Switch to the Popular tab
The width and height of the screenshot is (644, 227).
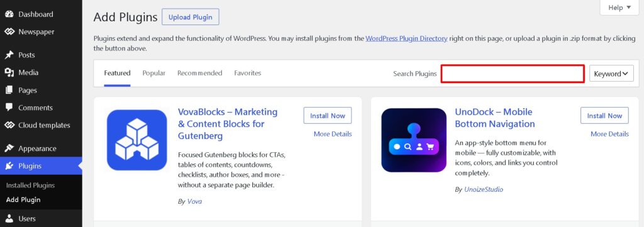(154, 73)
